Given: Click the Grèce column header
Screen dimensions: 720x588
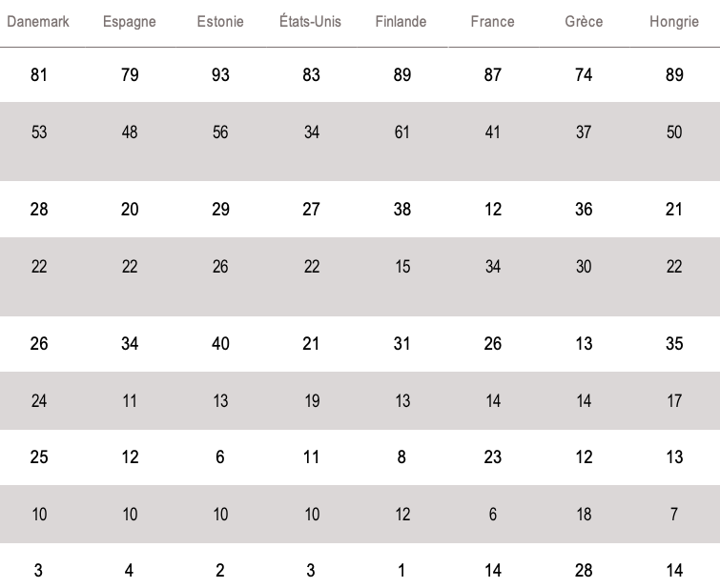Looking at the screenshot, I should 584,22.
